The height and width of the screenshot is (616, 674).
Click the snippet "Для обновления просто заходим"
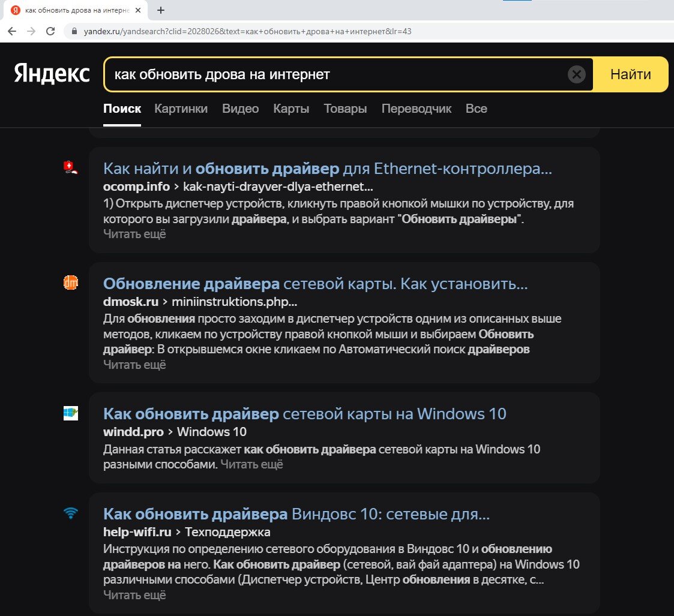[x=332, y=334]
